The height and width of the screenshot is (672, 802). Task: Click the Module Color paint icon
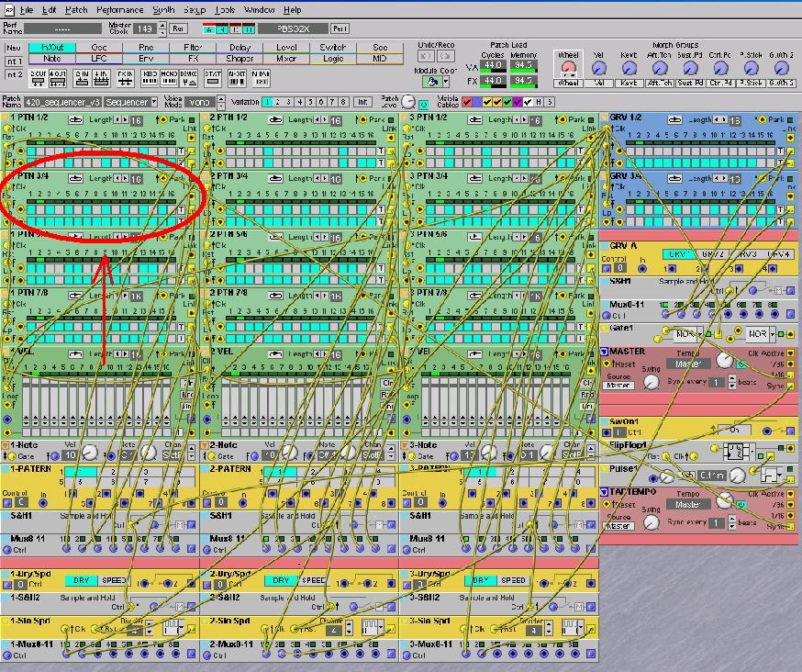click(430, 82)
